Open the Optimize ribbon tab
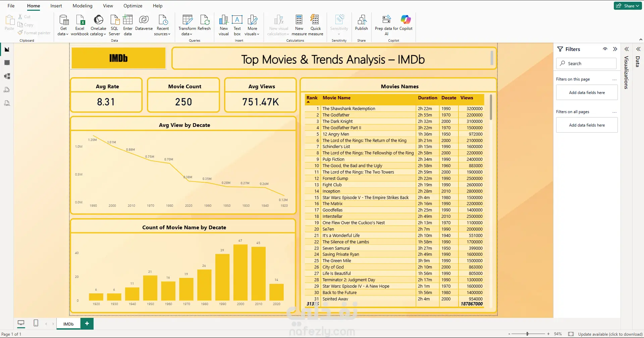This screenshot has width=644, height=338. pos(133,6)
